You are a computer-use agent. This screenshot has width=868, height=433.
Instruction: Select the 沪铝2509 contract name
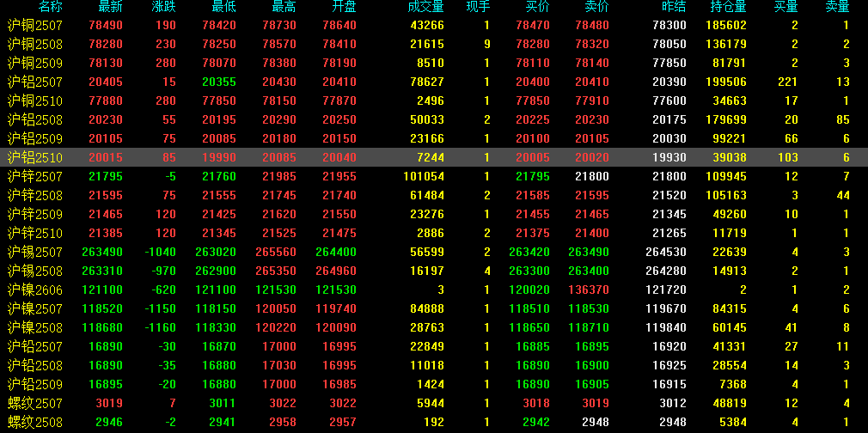click(35, 138)
